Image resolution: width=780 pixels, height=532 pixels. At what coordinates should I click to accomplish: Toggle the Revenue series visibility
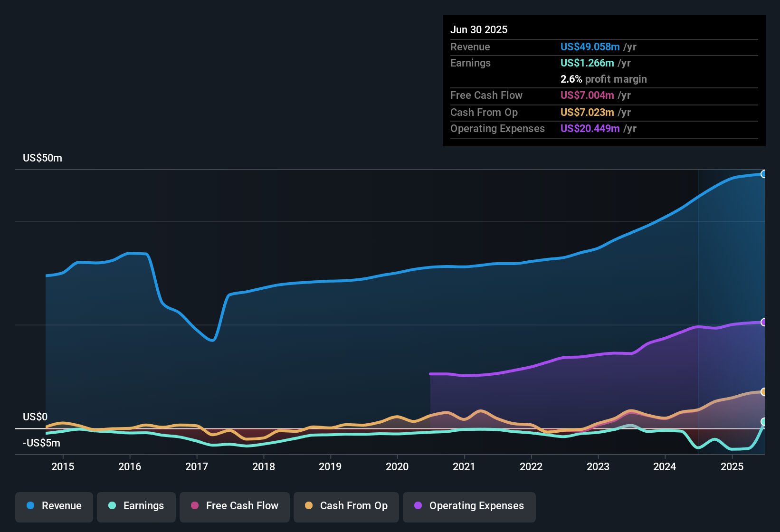pyautogui.click(x=54, y=506)
